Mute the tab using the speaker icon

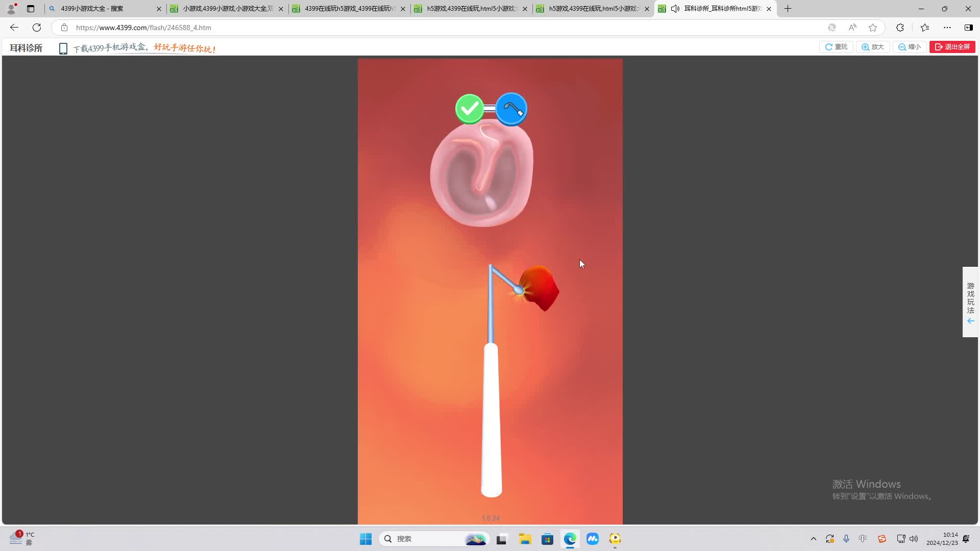(x=675, y=9)
